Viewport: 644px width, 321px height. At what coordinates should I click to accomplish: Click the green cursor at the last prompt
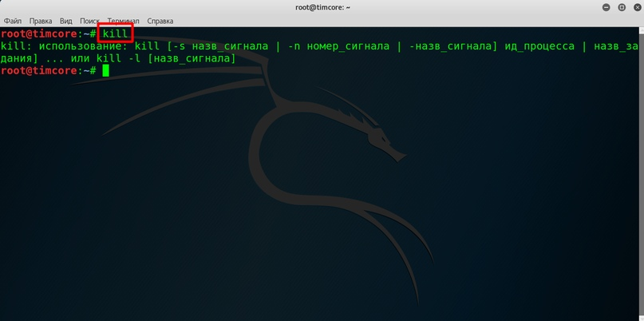[x=106, y=71]
